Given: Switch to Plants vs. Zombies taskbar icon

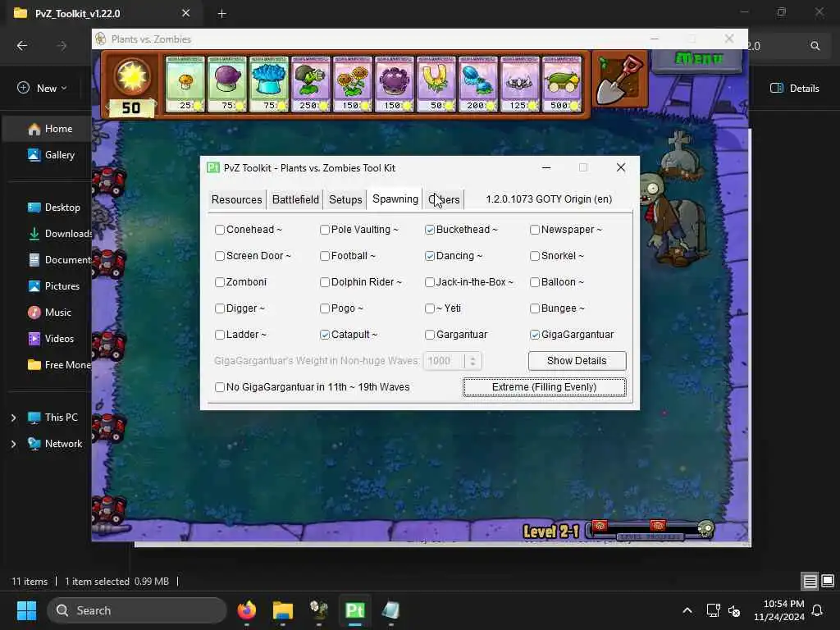Looking at the screenshot, I should (x=319, y=610).
